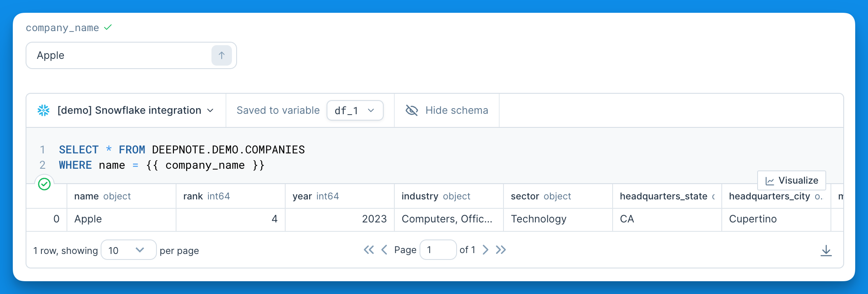Image resolution: width=868 pixels, height=294 pixels.
Task: Click the company_name text input field
Action: [x=119, y=55]
